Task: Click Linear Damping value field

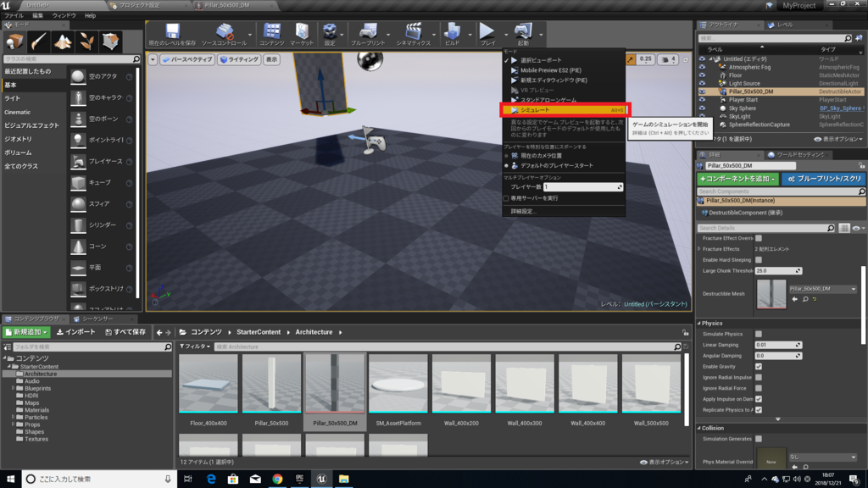Action: [778, 346]
